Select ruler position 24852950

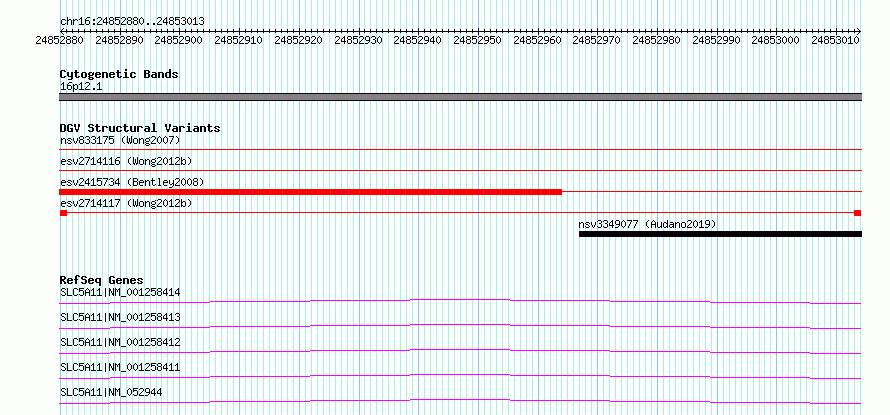(x=478, y=40)
